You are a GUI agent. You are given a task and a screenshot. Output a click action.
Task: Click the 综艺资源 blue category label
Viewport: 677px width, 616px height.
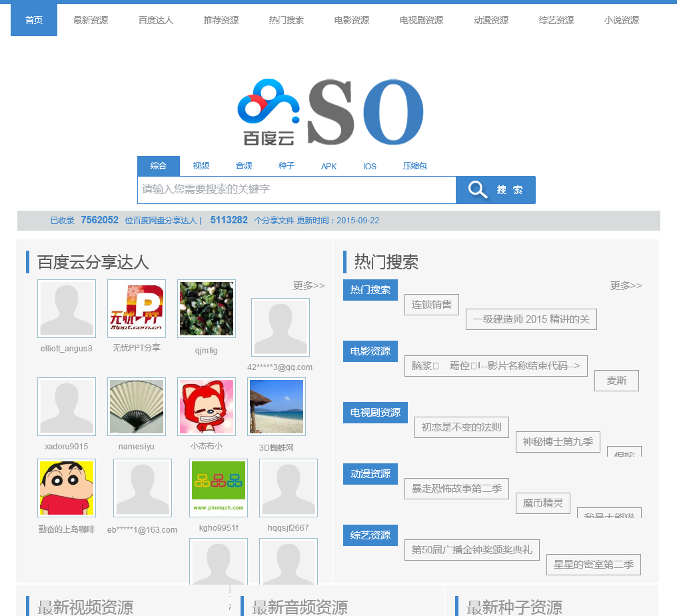(x=370, y=535)
